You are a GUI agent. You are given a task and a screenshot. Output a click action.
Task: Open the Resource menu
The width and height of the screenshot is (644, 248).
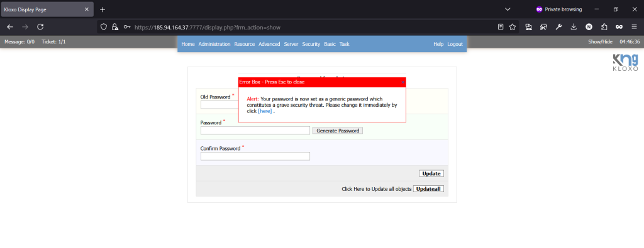(x=245, y=44)
